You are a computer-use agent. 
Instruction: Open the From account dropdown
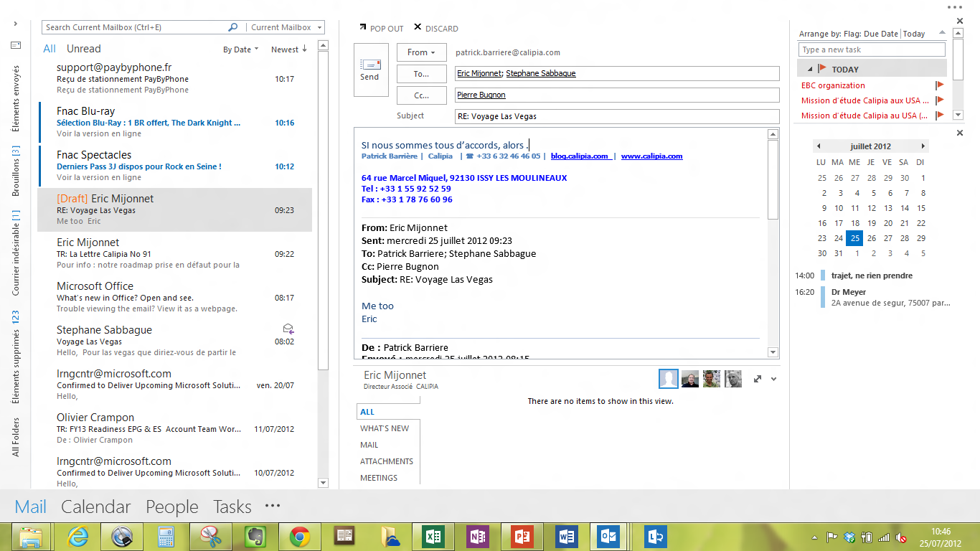coord(421,52)
